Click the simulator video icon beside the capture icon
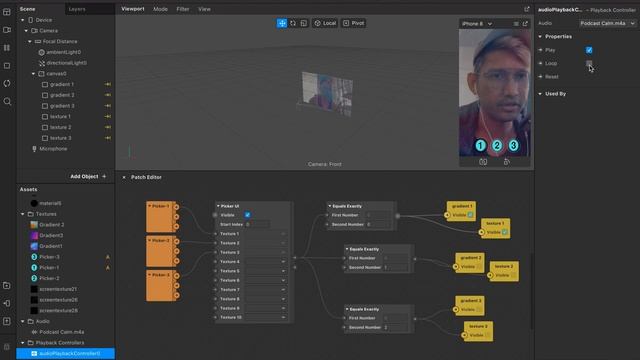640x360 pixels. click(507, 162)
